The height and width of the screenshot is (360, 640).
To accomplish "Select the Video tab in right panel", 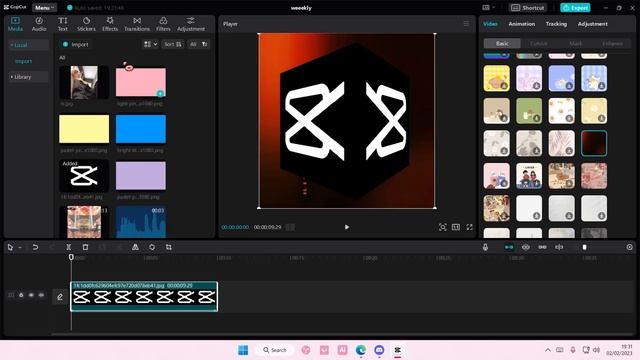I will (x=490, y=24).
